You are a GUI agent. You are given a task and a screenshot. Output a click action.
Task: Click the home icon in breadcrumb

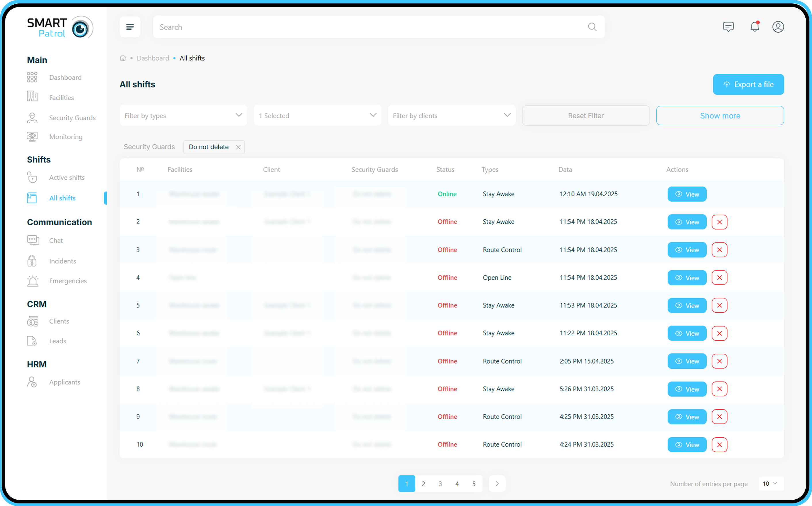[x=123, y=58]
